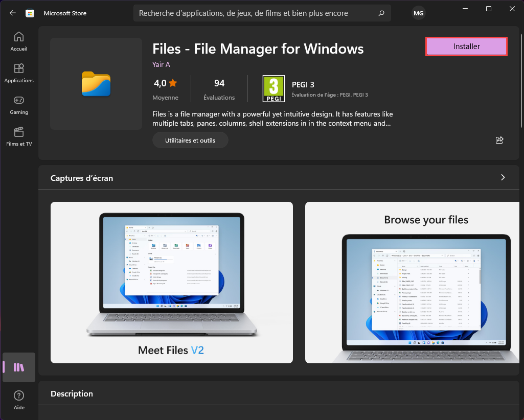Open the Meet Files V2 screenshot

point(172,283)
